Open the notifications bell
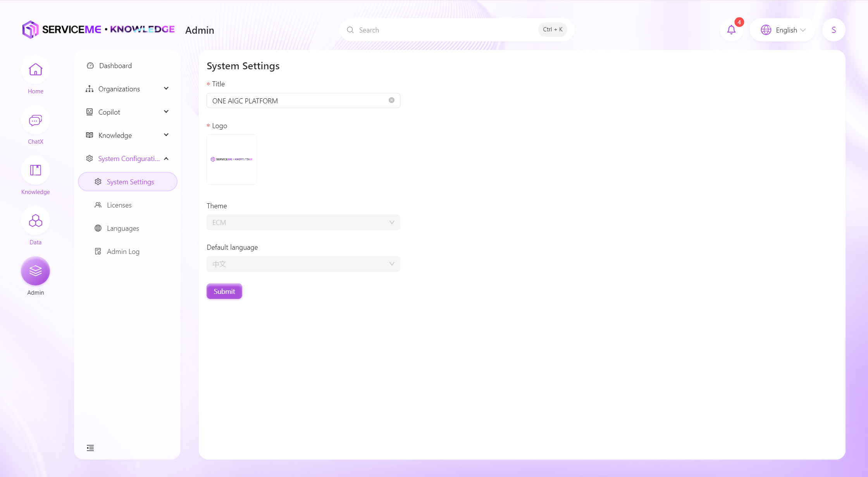Viewport: 868px width, 477px height. click(x=731, y=30)
